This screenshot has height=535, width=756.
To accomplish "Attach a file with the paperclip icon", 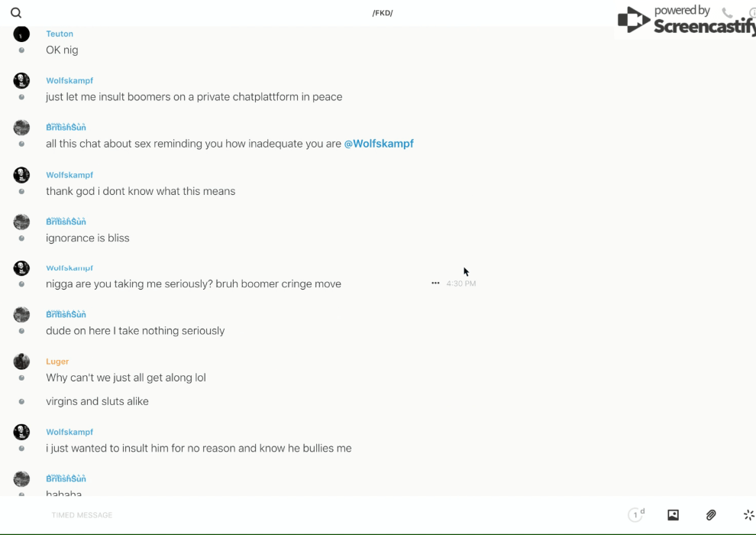I will pos(711,515).
